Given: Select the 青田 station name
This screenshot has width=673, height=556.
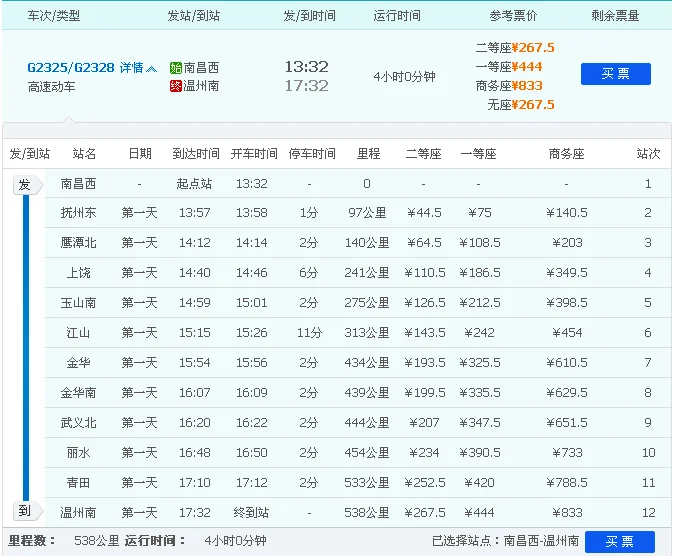Looking at the screenshot, I should 78,483.
